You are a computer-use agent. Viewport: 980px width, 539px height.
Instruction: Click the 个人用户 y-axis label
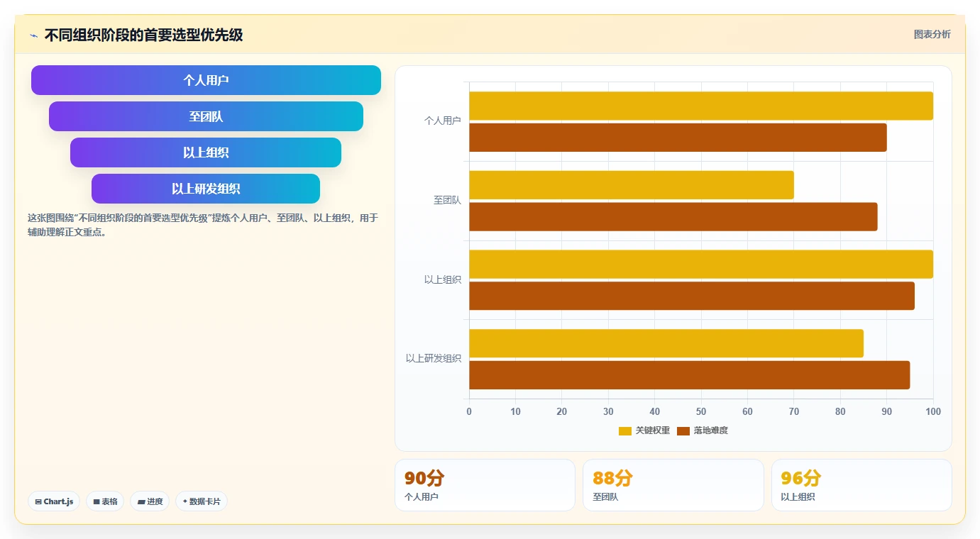[443, 121]
